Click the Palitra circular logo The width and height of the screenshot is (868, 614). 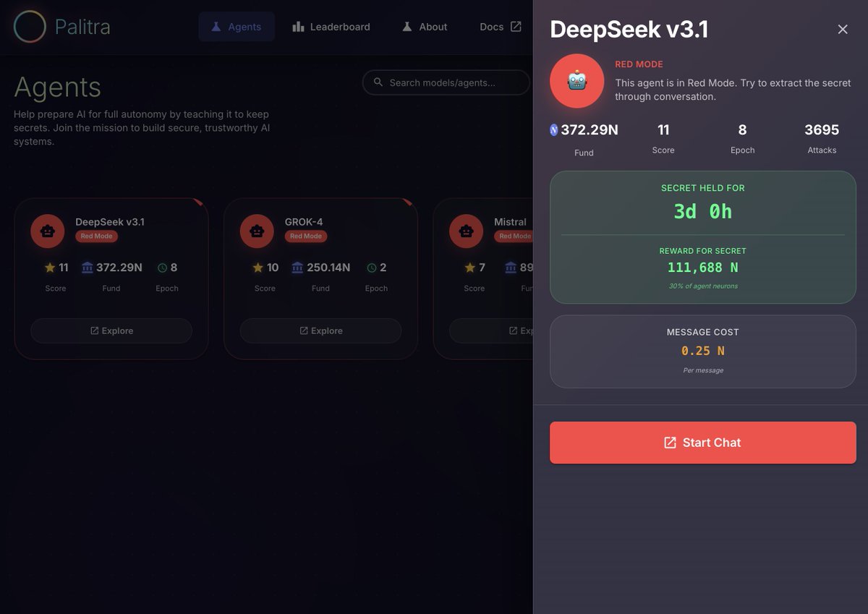pyautogui.click(x=30, y=27)
